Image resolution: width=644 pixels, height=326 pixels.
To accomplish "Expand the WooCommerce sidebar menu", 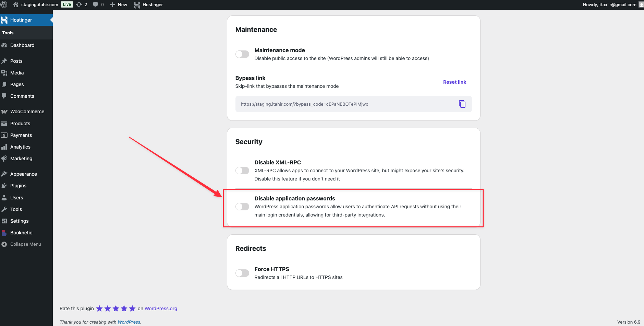I will point(27,112).
